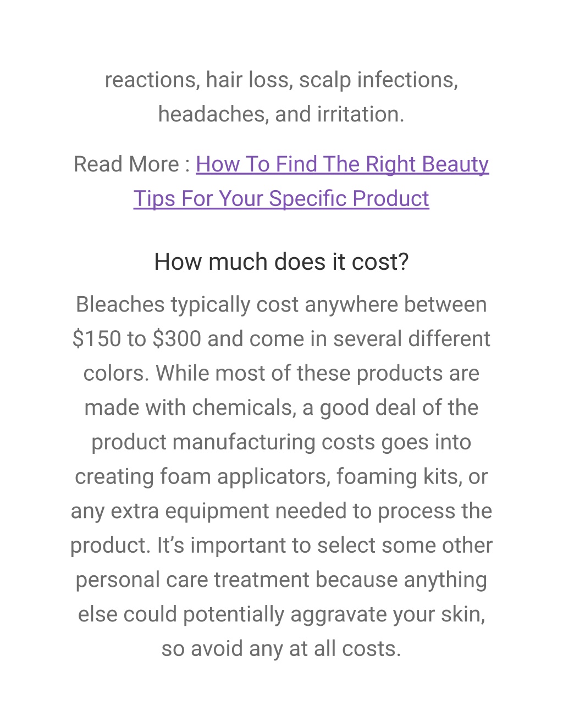
Task: Click the text "headaches, and irritation."
Action: click(281, 114)
